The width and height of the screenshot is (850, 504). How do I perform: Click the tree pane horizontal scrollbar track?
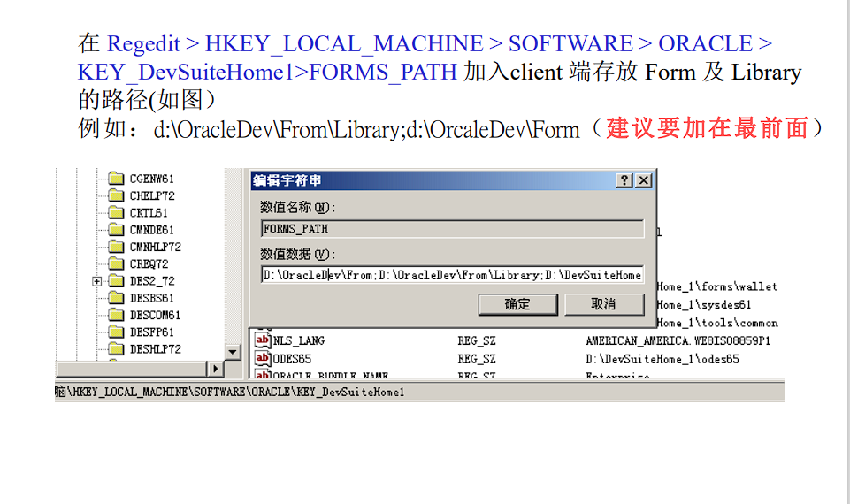[131, 369]
